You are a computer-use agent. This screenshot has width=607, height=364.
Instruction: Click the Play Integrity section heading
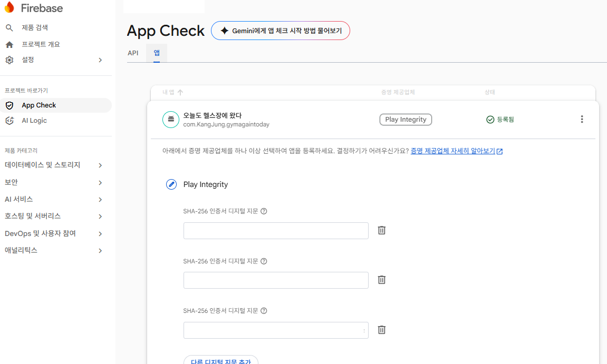click(206, 184)
